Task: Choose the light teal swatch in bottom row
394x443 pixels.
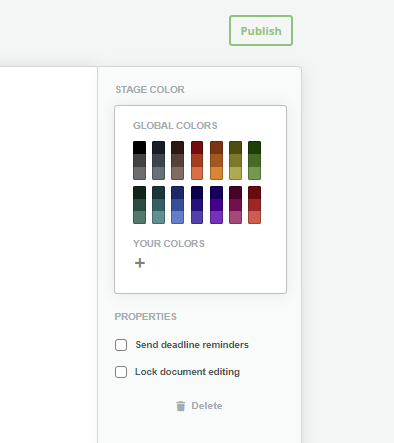Action: 158,217
